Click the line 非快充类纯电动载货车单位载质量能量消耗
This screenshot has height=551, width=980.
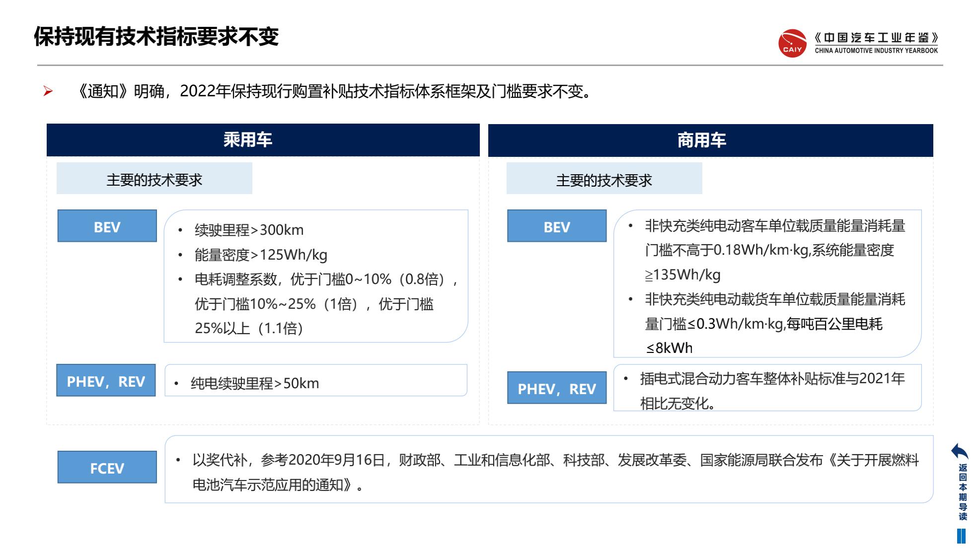coord(775,299)
